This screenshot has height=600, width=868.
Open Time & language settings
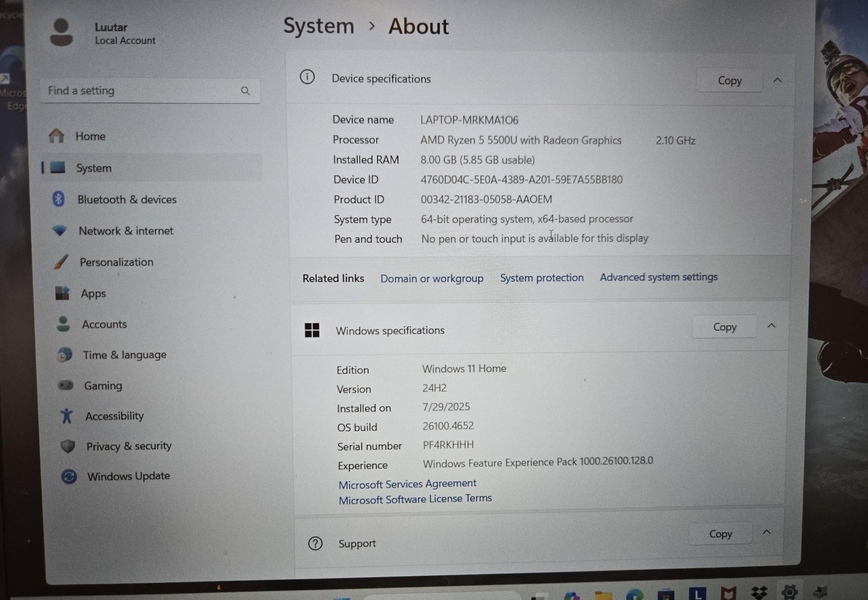tap(125, 355)
